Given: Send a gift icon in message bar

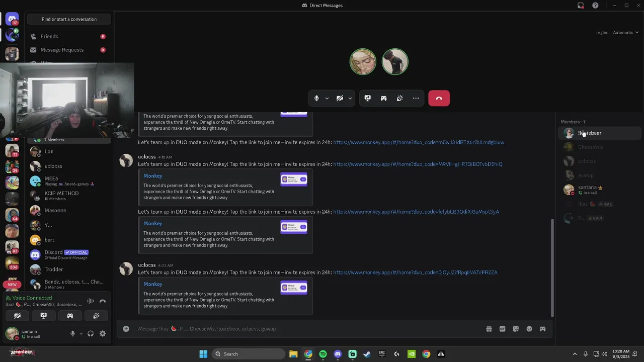Looking at the screenshot, I should (489, 329).
